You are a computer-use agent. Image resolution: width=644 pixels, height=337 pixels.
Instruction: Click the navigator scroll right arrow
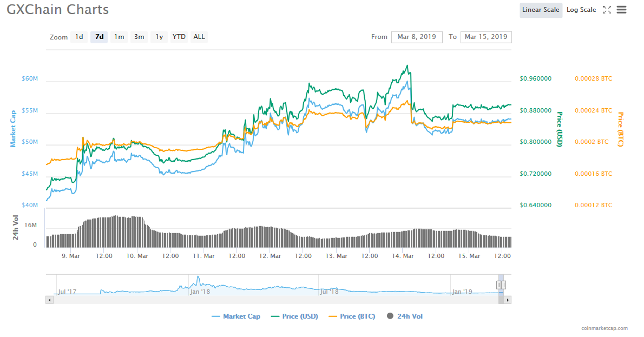(508, 300)
